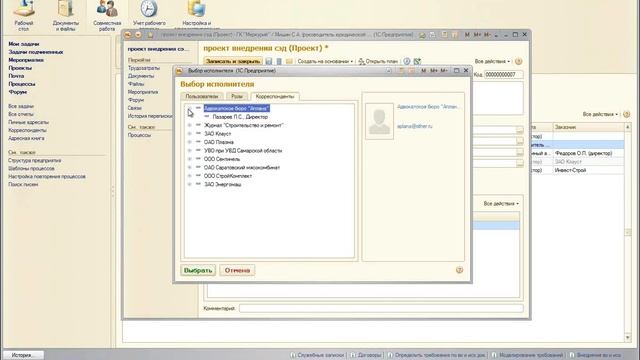Click the list icon beside the save icon

279,61
